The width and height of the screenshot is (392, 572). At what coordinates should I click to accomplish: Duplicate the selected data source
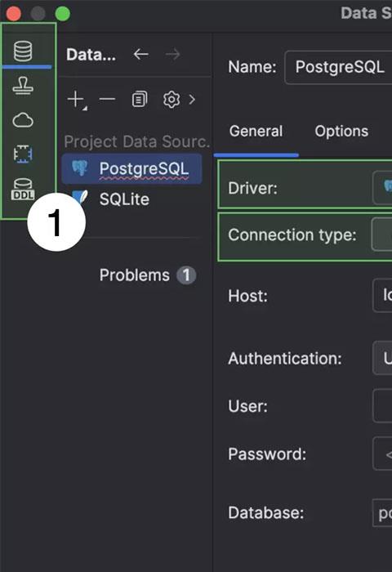(140, 99)
